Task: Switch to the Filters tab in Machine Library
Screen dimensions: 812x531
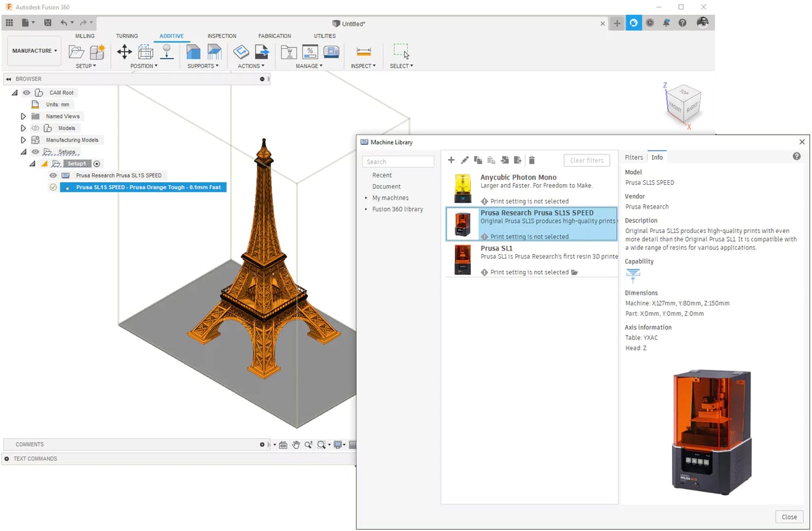Action: click(634, 157)
